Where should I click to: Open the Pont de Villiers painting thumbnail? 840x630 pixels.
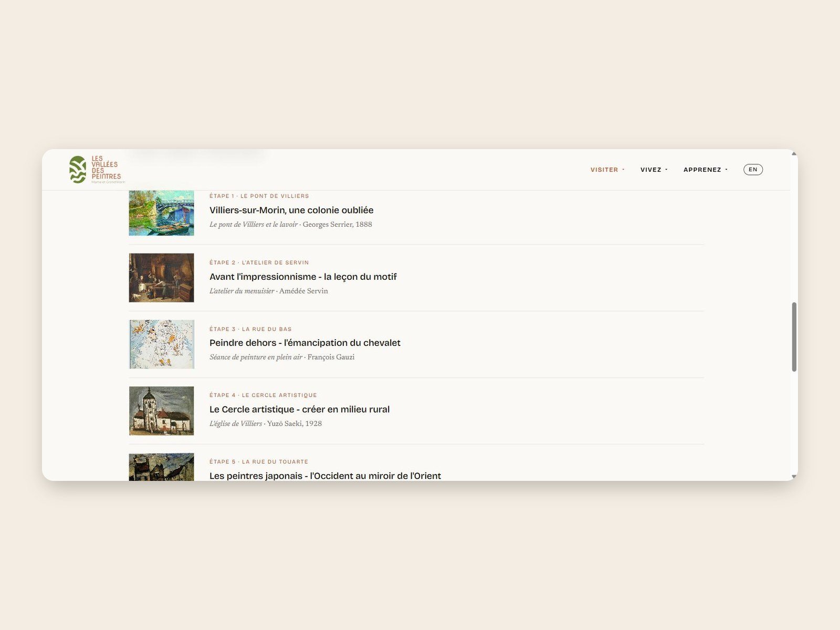tap(161, 213)
